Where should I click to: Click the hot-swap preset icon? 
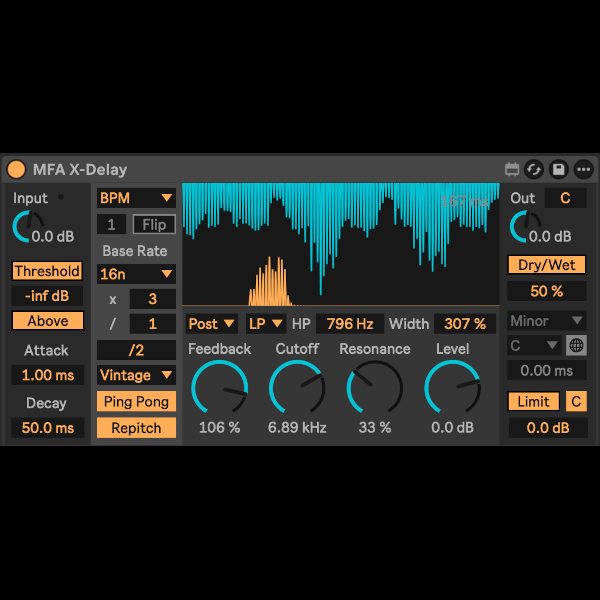[x=535, y=169]
